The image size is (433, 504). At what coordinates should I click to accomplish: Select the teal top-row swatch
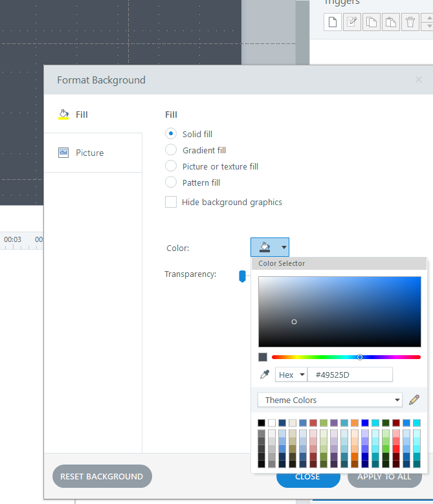(344, 422)
